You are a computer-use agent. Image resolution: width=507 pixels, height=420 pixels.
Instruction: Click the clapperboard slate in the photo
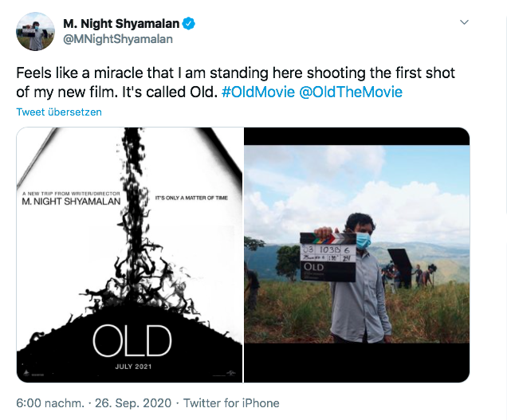click(x=328, y=257)
